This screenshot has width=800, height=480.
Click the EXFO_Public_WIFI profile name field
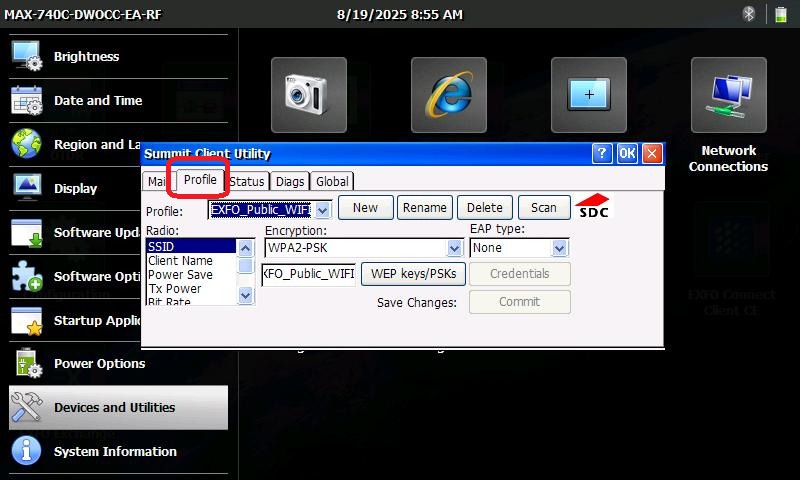261,210
